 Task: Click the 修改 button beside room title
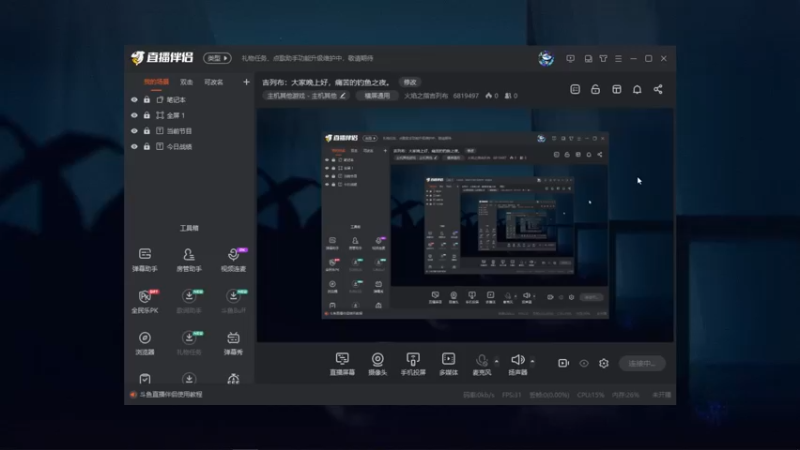(x=410, y=82)
